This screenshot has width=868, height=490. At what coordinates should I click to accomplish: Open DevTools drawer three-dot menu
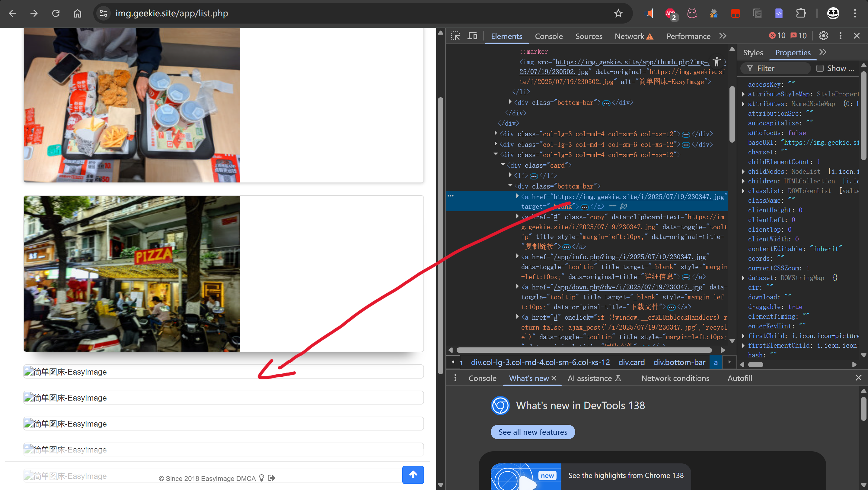tap(455, 378)
